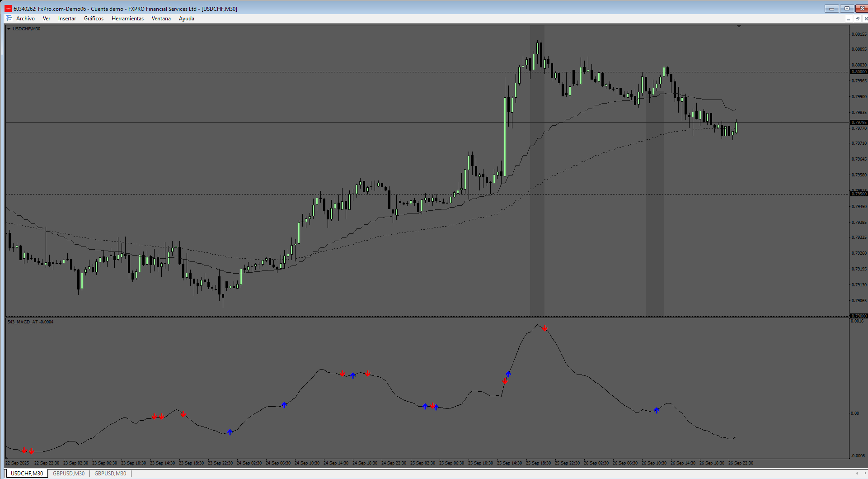The image size is (868, 479).
Task: Click the FxPro application icon in title bar
Action: (x=8, y=9)
